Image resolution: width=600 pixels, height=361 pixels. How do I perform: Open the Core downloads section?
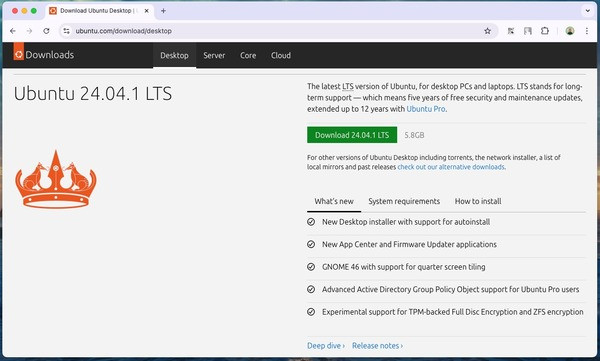pyautogui.click(x=248, y=56)
